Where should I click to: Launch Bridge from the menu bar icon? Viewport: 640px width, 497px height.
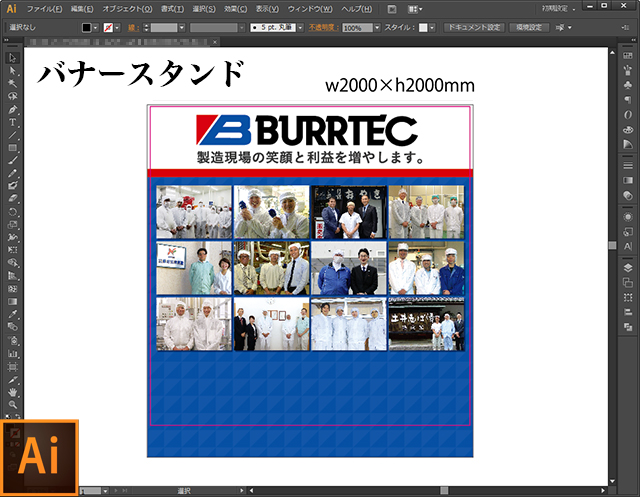[x=391, y=9]
